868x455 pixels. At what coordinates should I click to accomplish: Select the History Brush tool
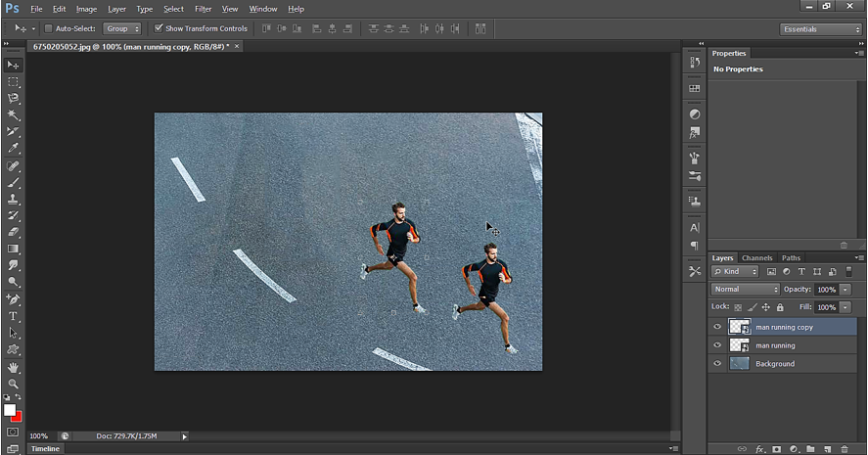[x=13, y=215]
